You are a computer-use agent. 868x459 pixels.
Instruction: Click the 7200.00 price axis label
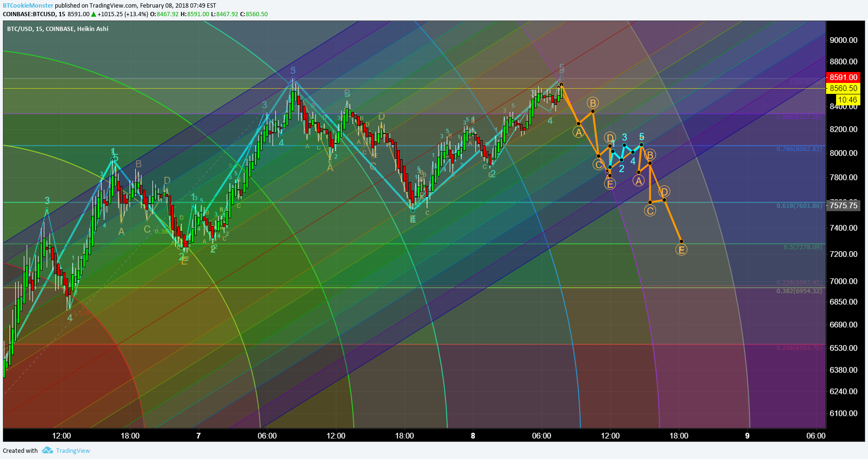843,254
